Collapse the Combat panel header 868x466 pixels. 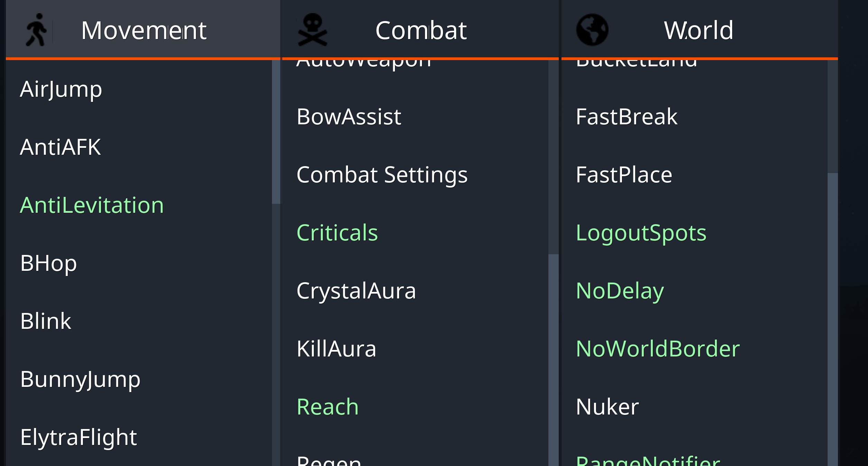click(x=420, y=29)
